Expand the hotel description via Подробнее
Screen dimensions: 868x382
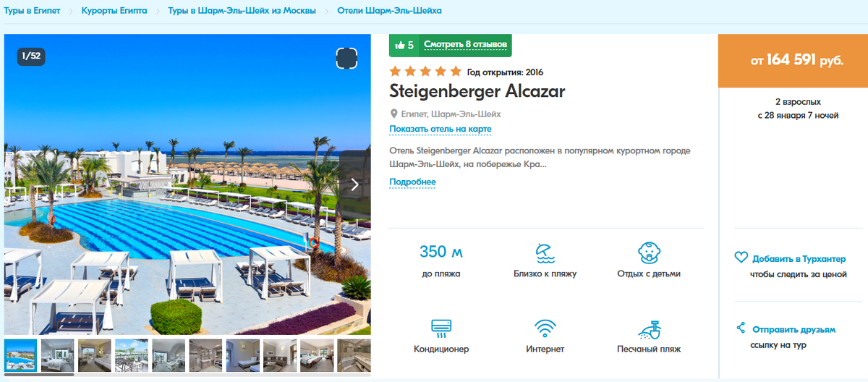(412, 182)
